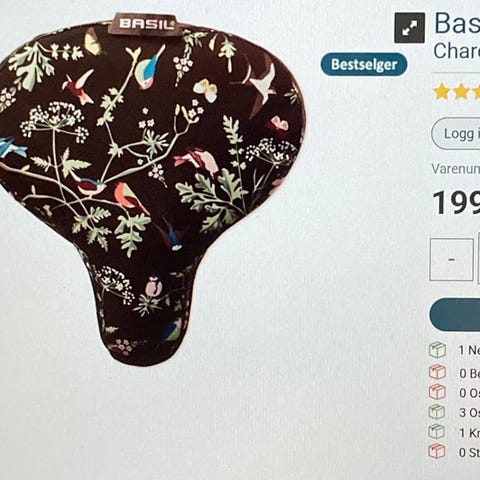Click the expand image fullscreen icon
The image size is (480, 480).
409,28
